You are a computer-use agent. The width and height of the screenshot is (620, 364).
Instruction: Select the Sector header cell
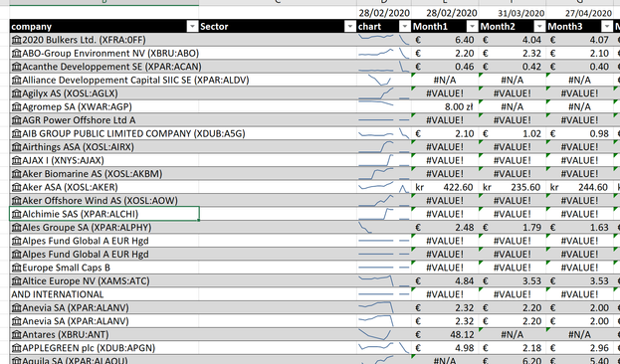pyautogui.click(x=278, y=27)
